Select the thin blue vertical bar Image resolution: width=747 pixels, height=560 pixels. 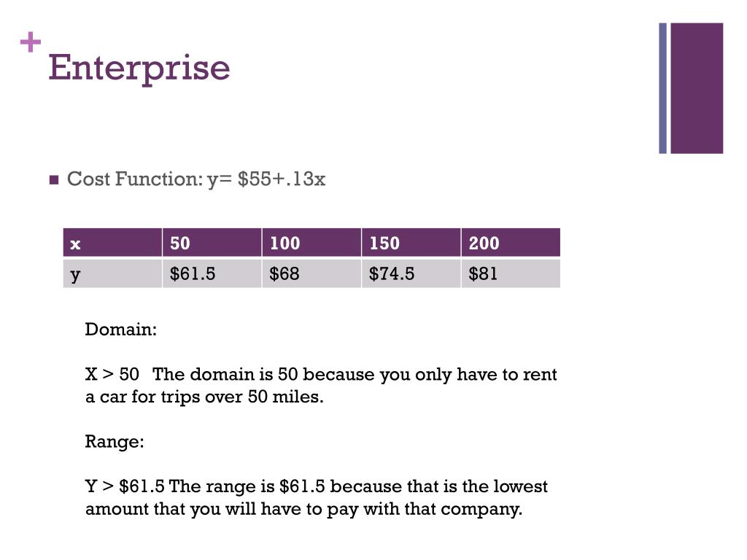pos(662,88)
